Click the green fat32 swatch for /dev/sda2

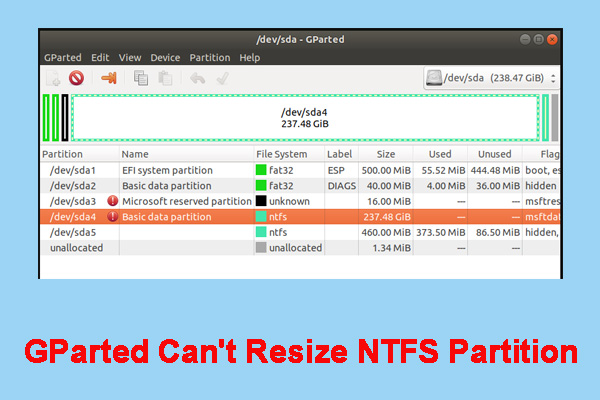(x=261, y=185)
